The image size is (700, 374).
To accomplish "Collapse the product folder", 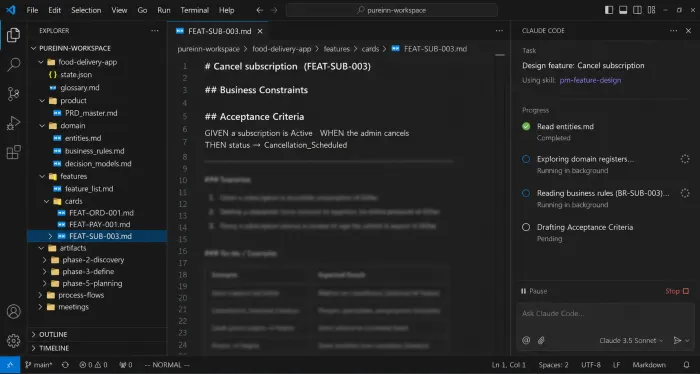I will point(42,101).
